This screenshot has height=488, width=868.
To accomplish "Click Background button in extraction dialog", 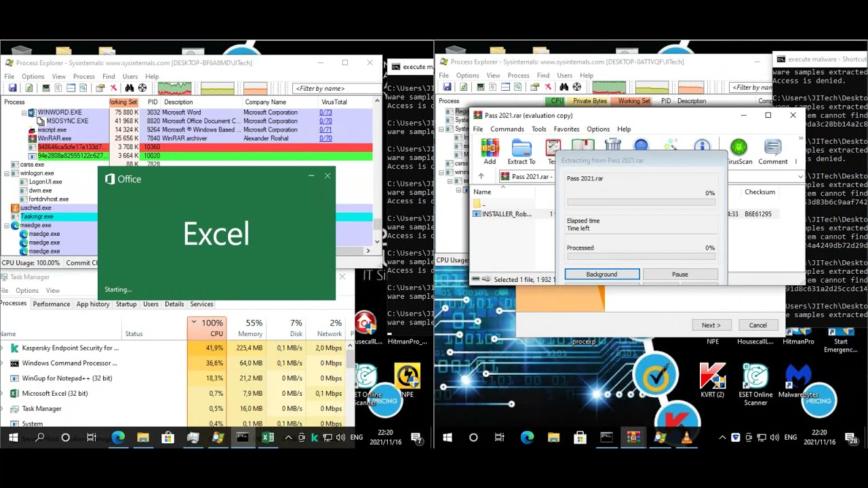I will 601,274.
